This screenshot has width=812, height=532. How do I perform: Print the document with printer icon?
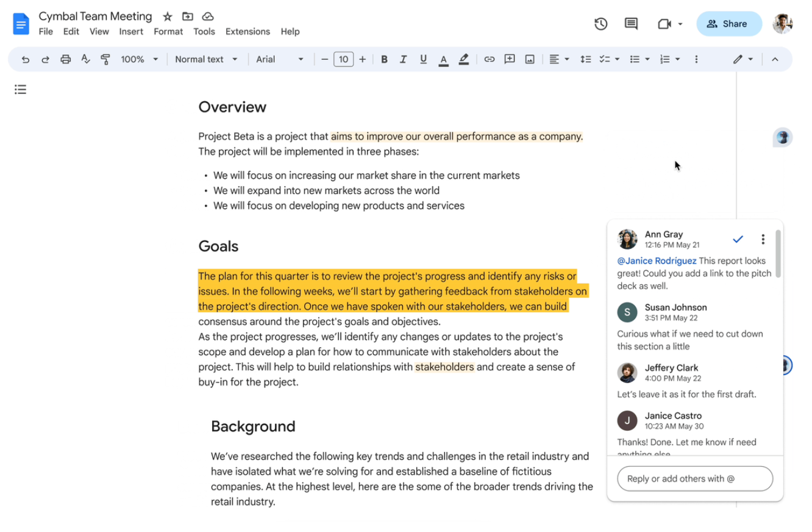(x=65, y=59)
